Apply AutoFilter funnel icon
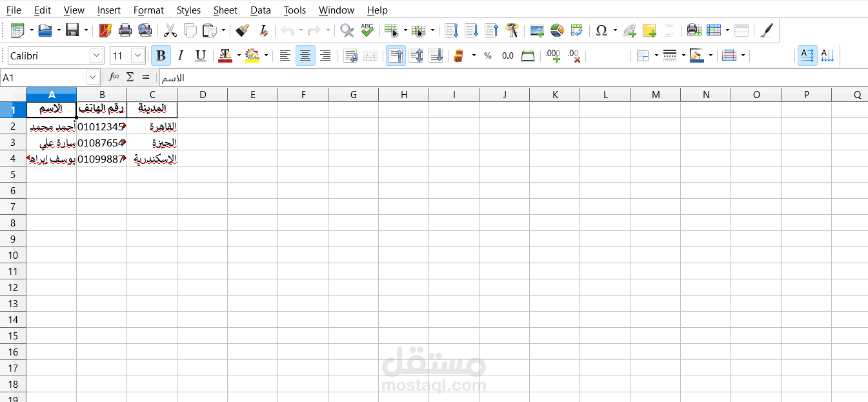Image resolution: width=868 pixels, height=402 pixels. pos(512,30)
